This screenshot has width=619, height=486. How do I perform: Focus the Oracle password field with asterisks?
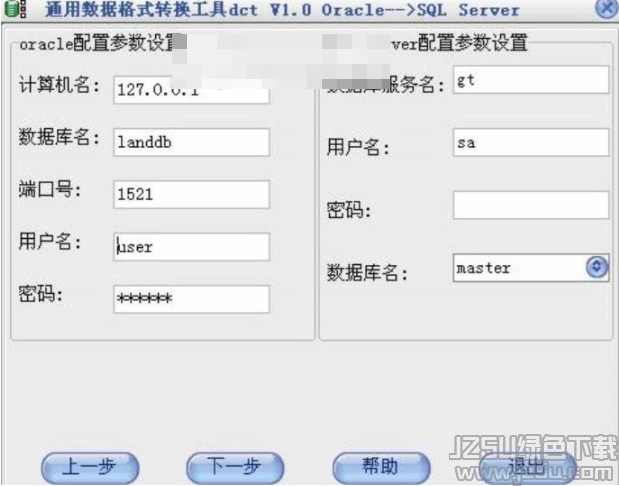[x=191, y=299]
